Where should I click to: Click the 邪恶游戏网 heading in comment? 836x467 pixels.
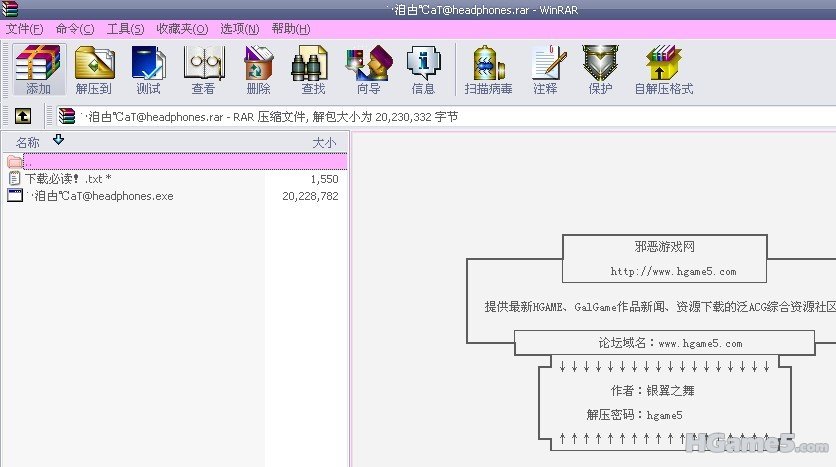665,247
